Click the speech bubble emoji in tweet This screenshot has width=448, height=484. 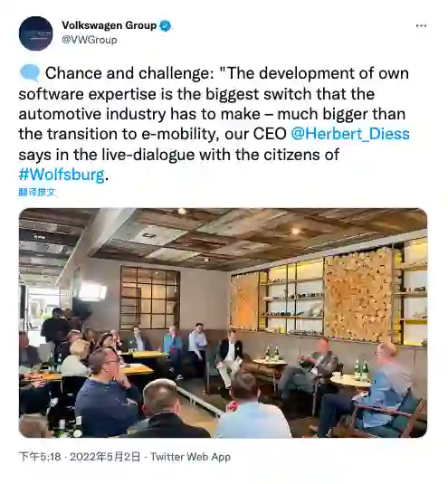pyautogui.click(x=30, y=73)
